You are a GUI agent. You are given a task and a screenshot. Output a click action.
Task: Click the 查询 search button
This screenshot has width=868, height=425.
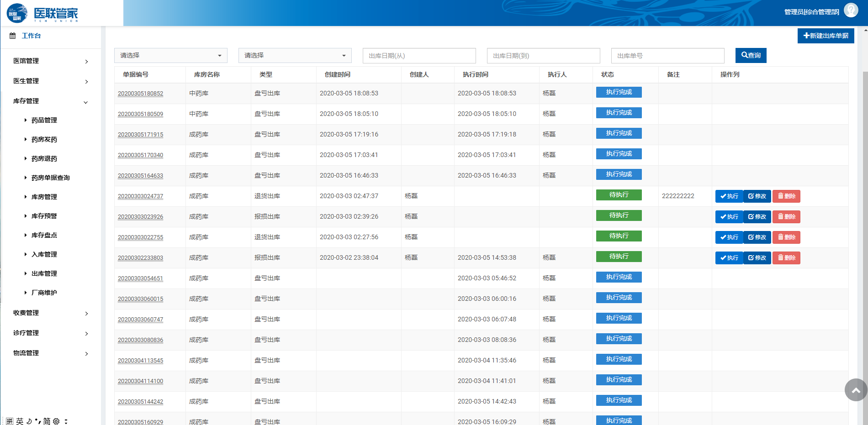coord(751,55)
